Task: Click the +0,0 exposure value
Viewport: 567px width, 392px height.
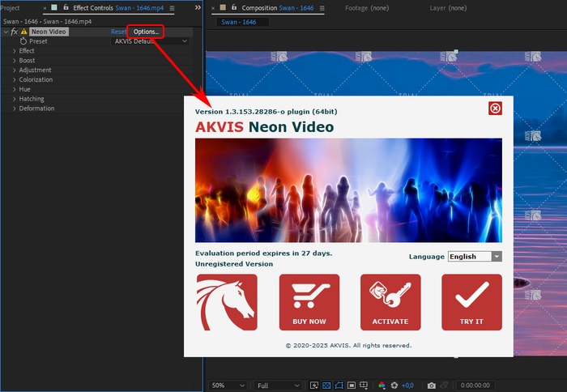Action: pos(407,386)
